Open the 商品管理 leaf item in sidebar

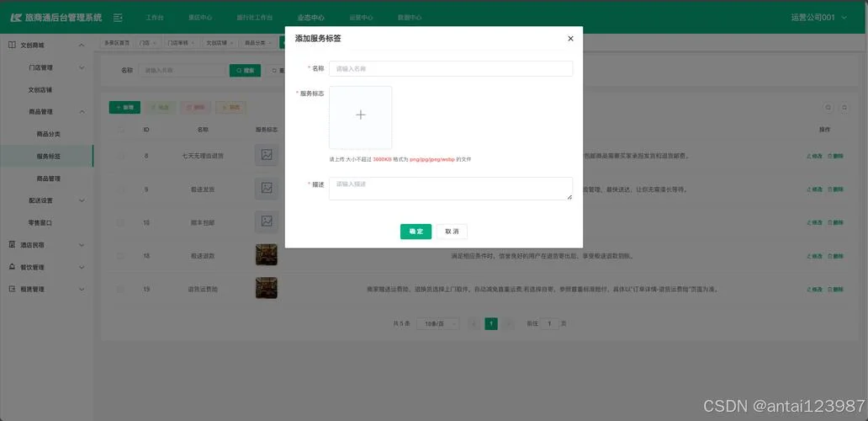coord(48,179)
